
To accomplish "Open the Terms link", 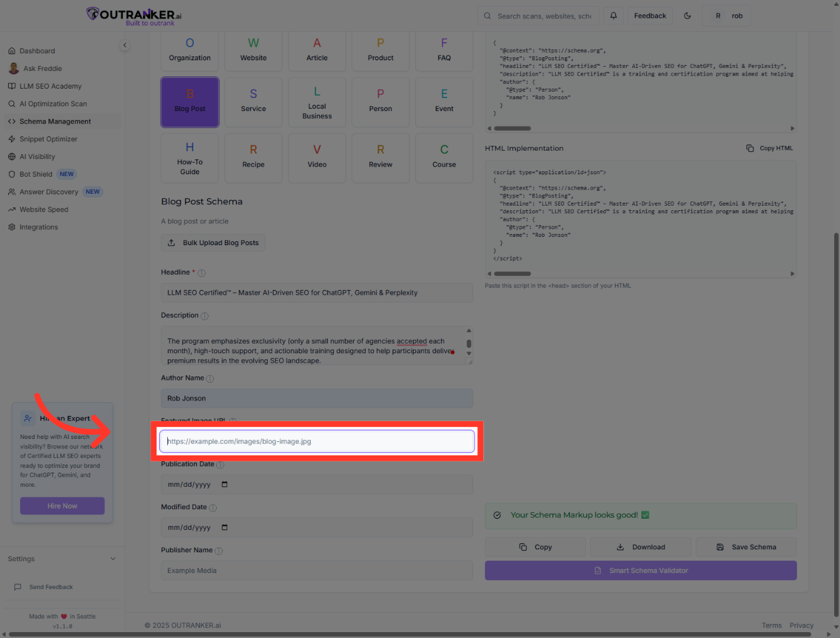I will point(771,626).
